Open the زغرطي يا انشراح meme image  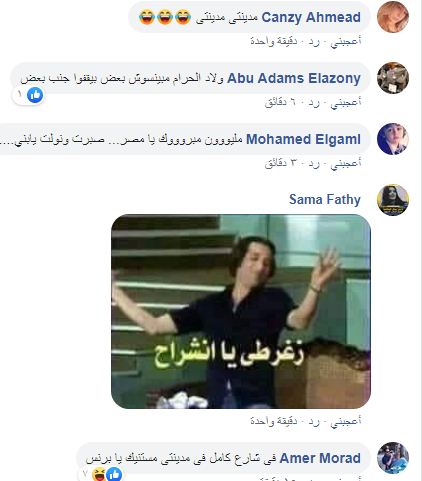click(x=241, y=311)
